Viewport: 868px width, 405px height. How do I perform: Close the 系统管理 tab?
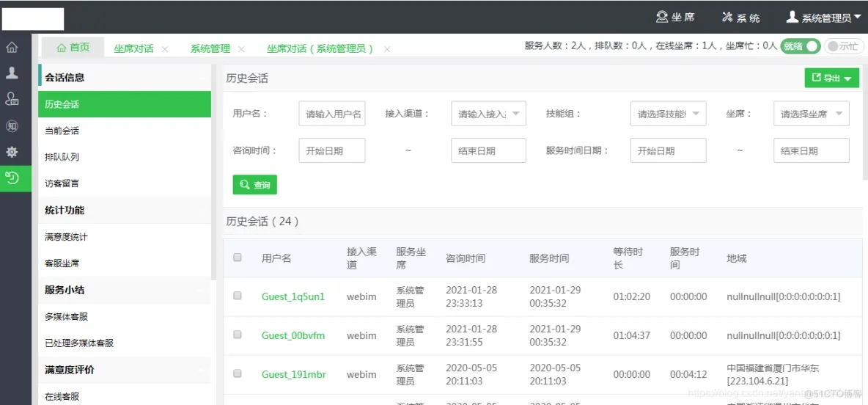pyautogui.click(x=240, y=48)
